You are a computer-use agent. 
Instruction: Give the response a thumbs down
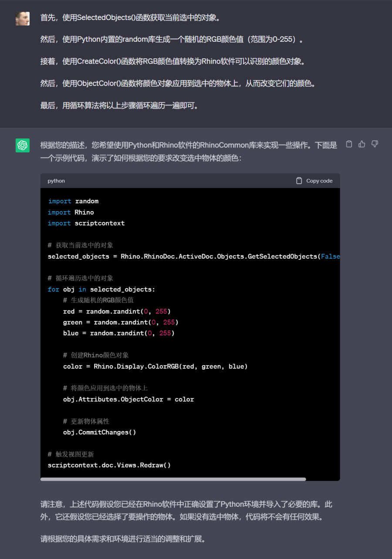pyautogui.click(x=375, y=144)
